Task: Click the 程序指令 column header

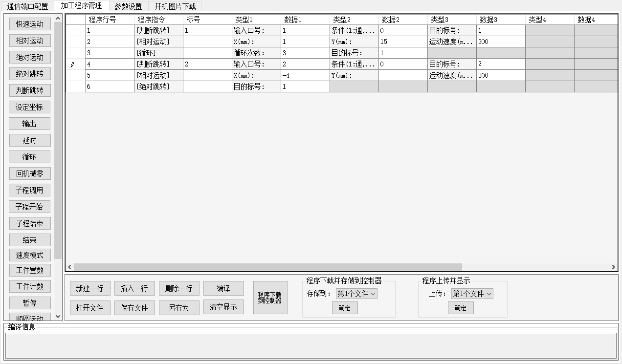Action: click(x=158, y=20)
